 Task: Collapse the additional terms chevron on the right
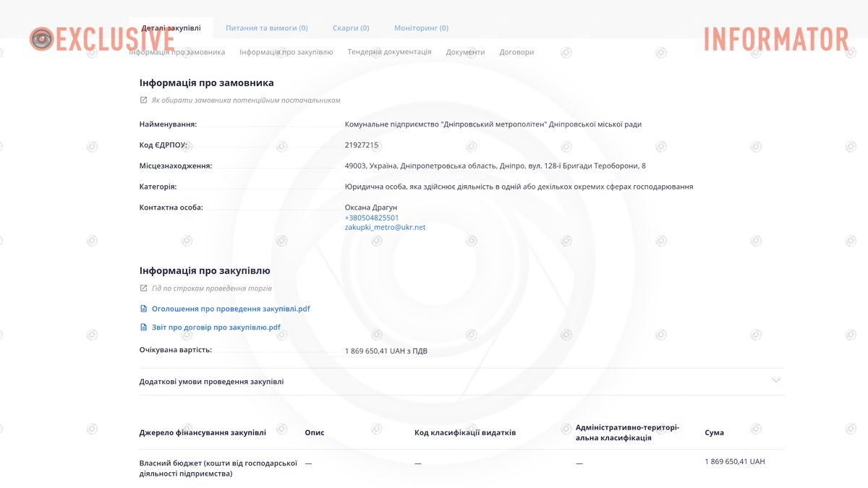tap(776, 380)
